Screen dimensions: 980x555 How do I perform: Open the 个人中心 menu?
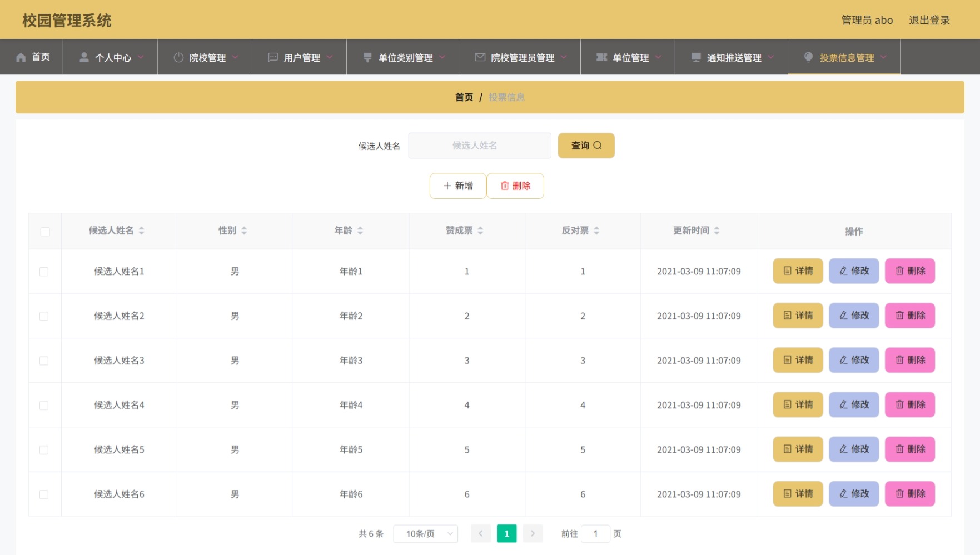pyautogui.click(x=111, y=57)
